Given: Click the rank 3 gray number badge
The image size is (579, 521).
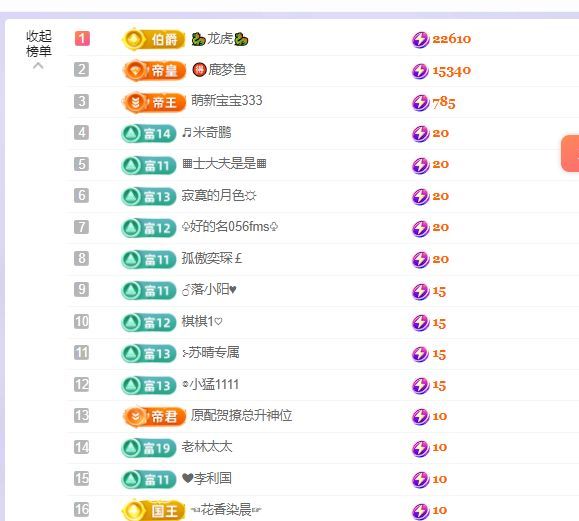Looking at the screenshot, I should [x=82, y=101].
